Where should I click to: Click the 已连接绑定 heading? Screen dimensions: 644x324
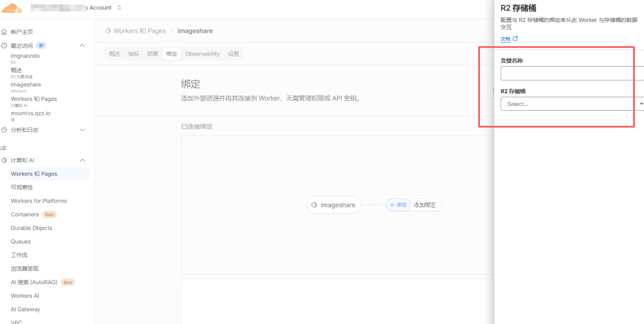[x=197, y=127]
